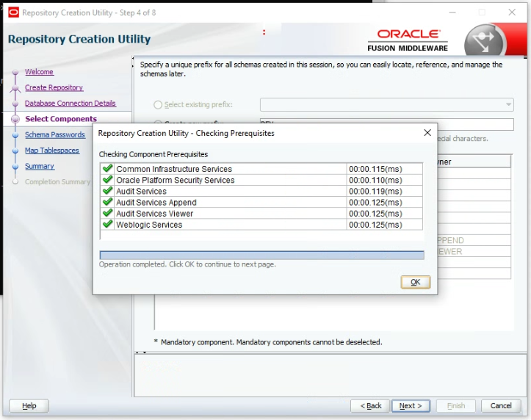Image resolution: width=531 pixels, height=420 pixels.
Task: Go to the Welcome step link
Action: coord(39,72)
